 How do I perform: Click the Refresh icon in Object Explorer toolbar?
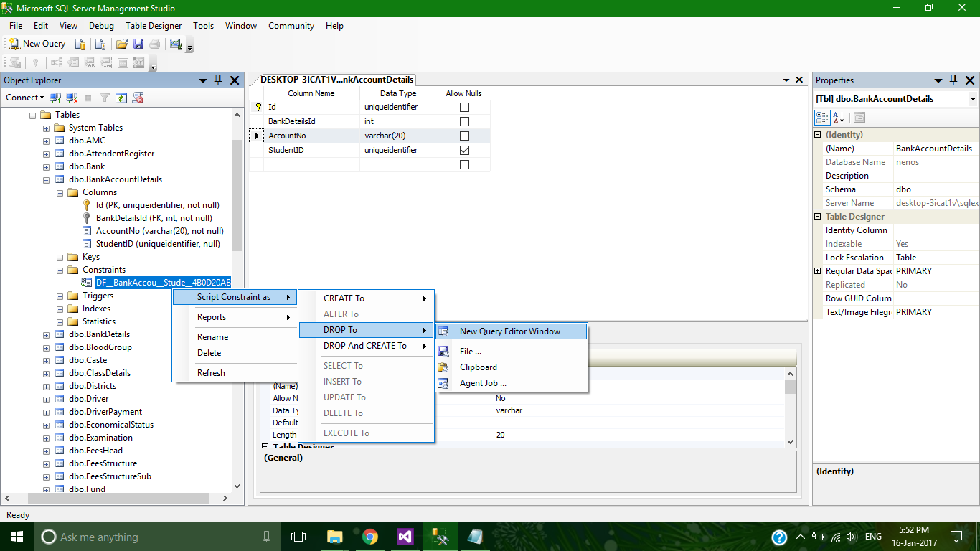click(x=121, y=98)
